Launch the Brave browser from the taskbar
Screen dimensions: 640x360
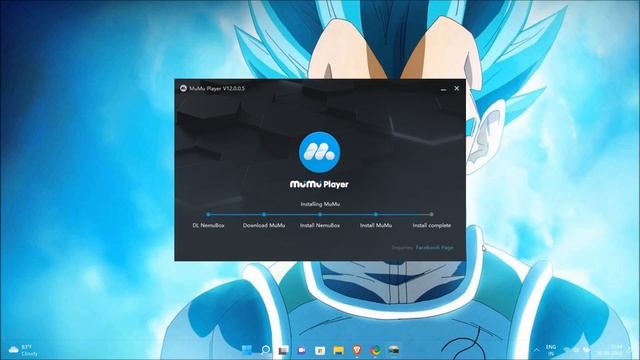point(357,350)
